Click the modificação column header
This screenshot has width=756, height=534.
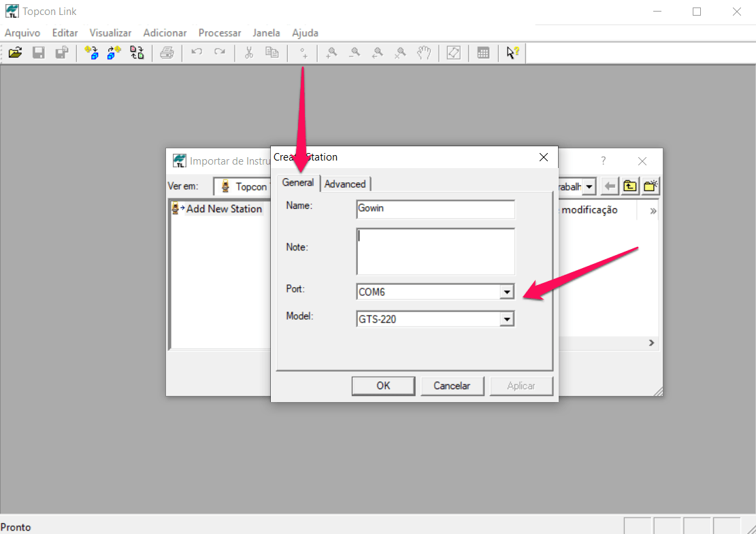pos(589,210)
